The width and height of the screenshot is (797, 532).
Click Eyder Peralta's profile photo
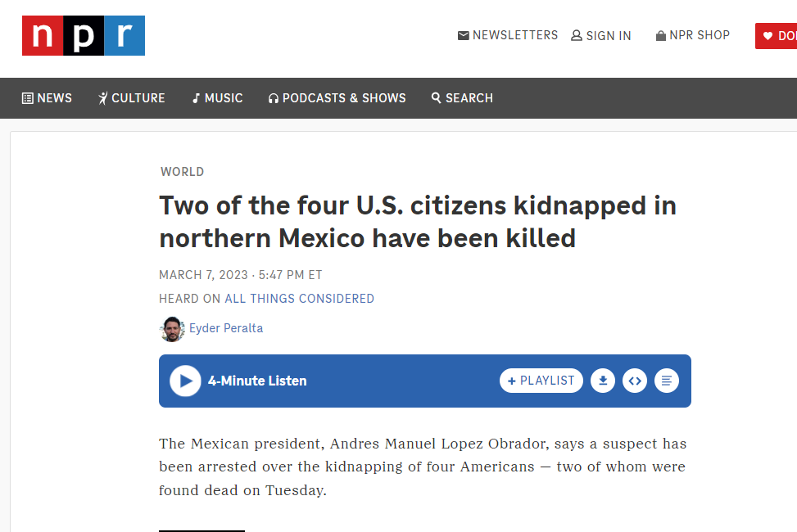click(172, 329)
